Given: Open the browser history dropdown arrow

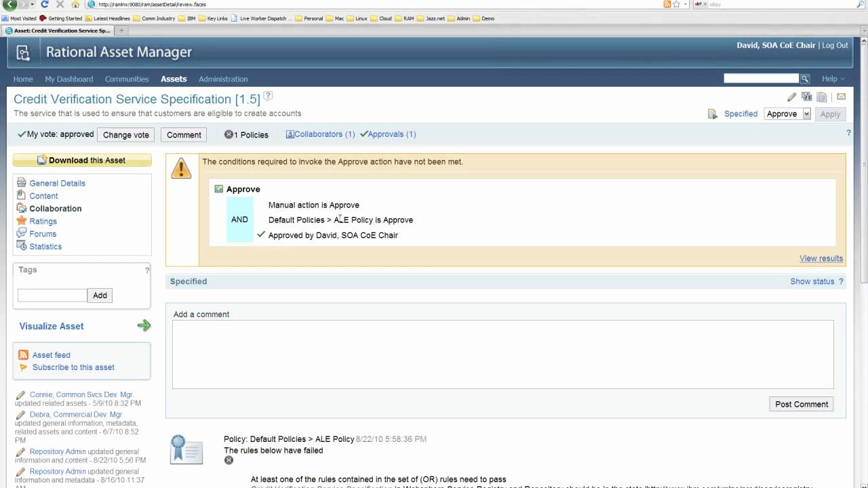Looking at the screenshot, I should 31,4.
